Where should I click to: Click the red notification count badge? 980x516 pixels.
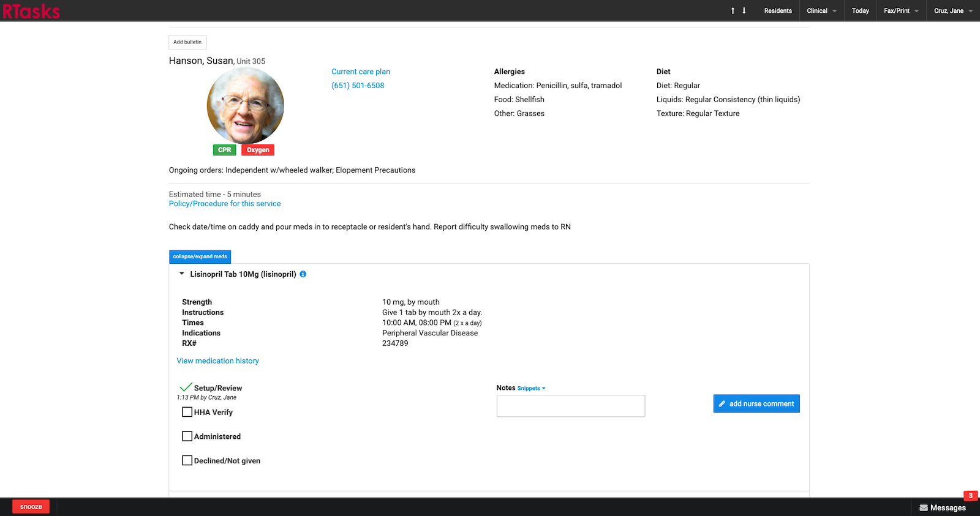[x=970, y=496]
